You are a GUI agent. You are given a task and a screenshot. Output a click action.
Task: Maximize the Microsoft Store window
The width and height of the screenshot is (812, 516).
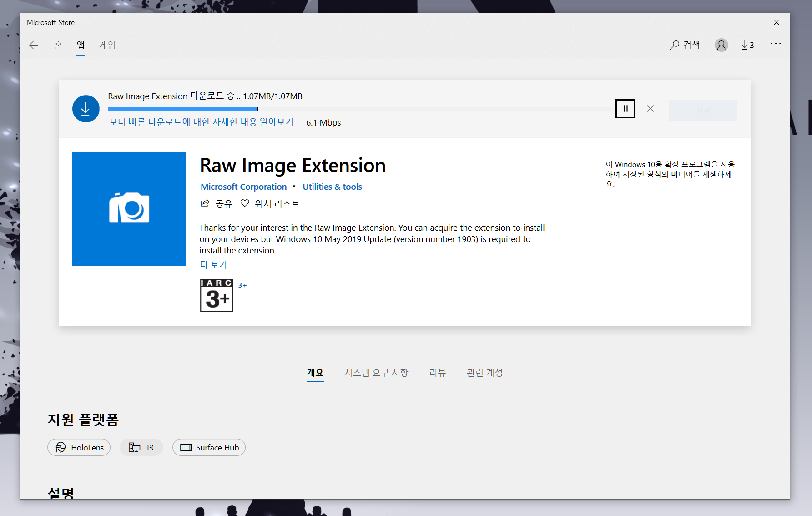[751, 22]
